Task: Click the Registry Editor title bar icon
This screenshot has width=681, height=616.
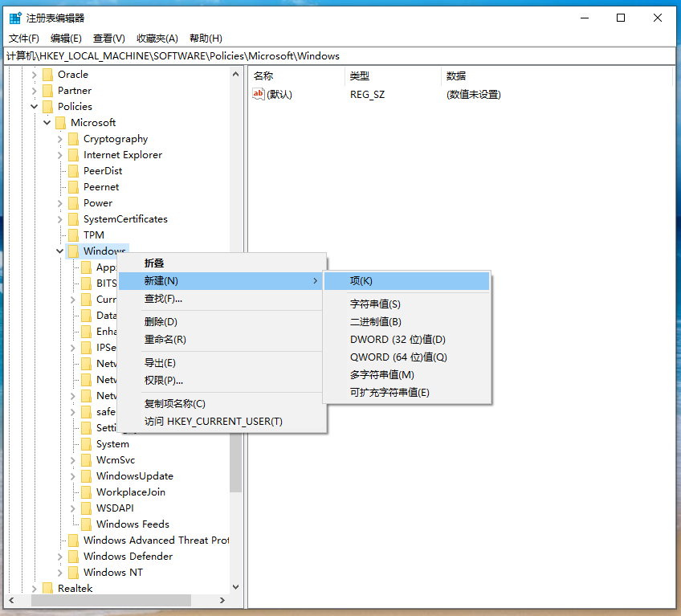Action: pyautogui.click(x=15, y=18)
